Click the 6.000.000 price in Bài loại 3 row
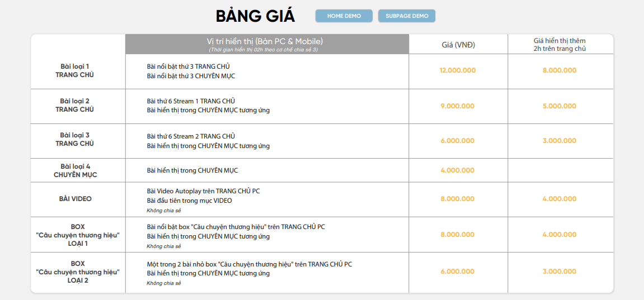Screen dimensions: 644x300 pos(458,141)
